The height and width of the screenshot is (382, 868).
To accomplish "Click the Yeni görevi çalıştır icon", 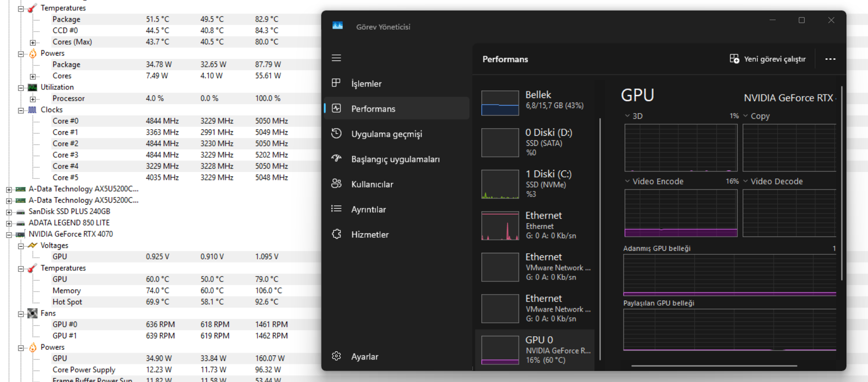I will coord(734,59).
